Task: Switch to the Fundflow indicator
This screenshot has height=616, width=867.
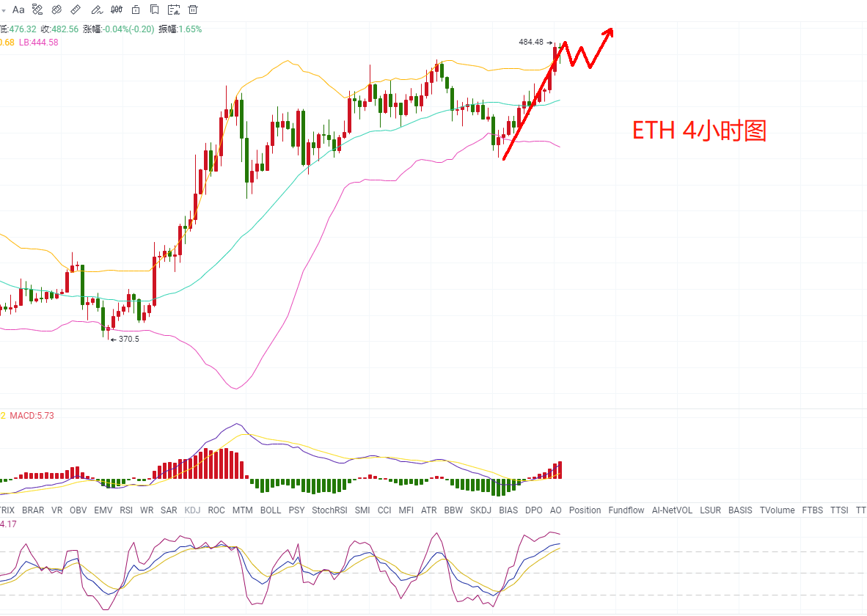Action: coord(626,510)
